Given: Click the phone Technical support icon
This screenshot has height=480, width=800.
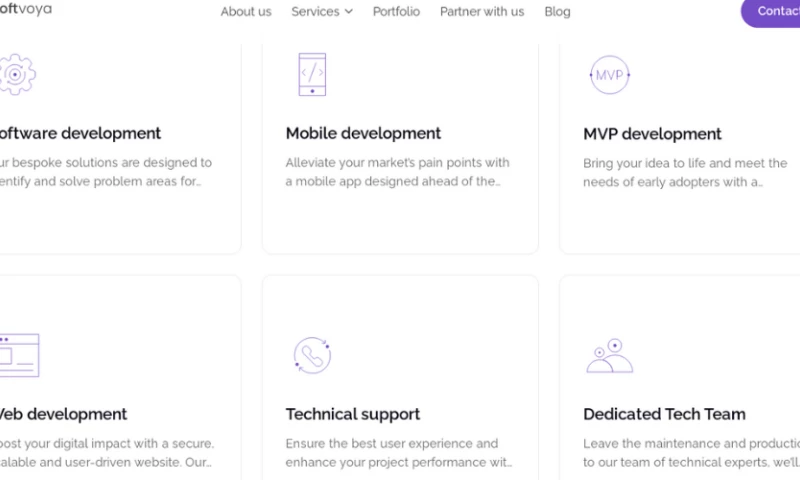Looking at the screenshot, I should (312, 355).
